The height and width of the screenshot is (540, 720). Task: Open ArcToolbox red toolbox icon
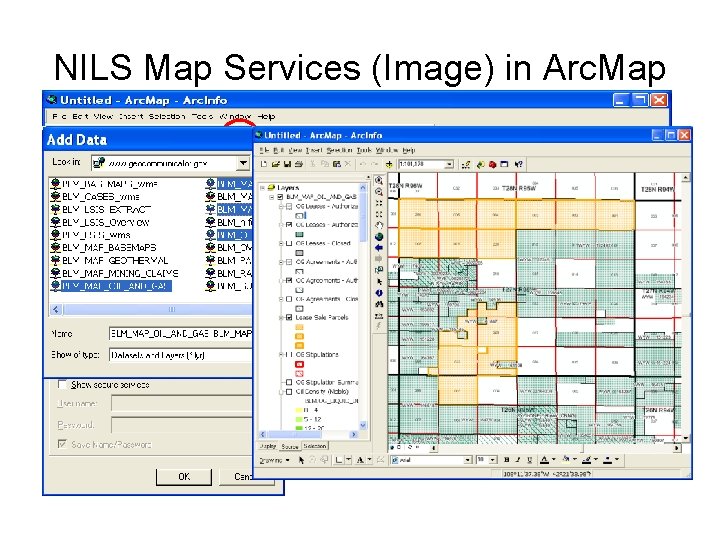tap(493, 164)
